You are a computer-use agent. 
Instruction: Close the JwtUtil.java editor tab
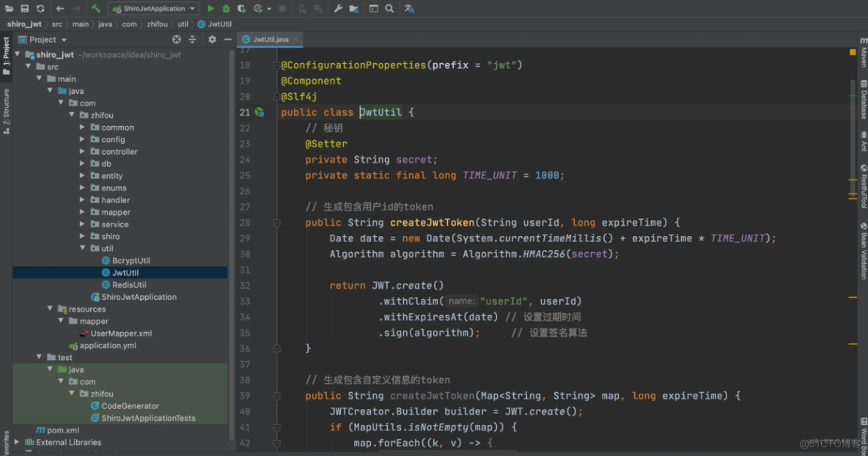point(296,40)
